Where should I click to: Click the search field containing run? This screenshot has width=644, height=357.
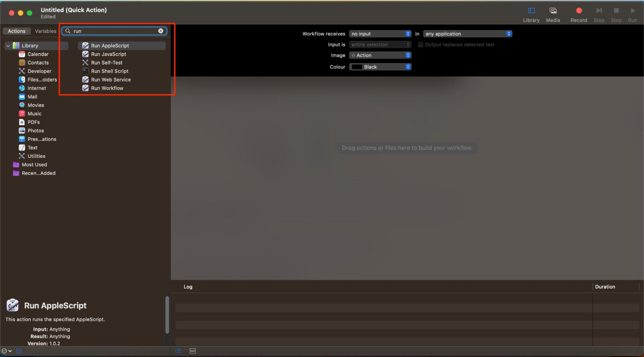point(114,31)
